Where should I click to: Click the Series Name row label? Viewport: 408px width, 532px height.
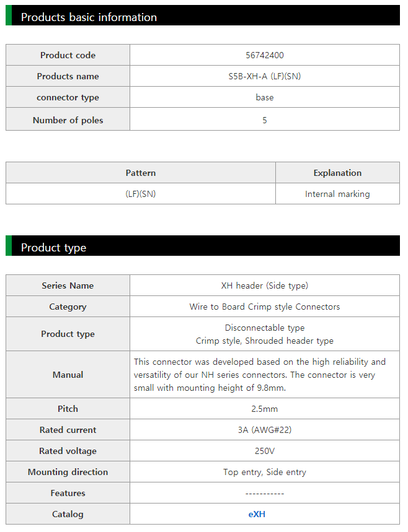point(68,286)
